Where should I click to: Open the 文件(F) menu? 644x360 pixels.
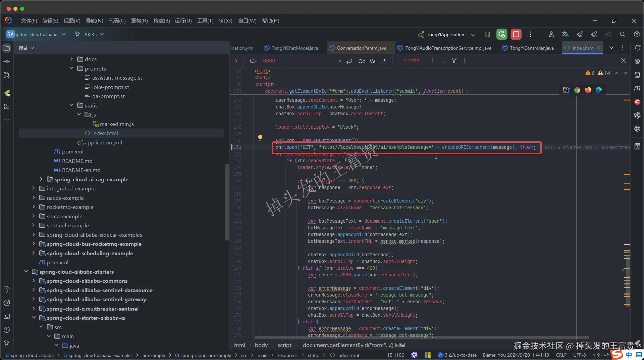point(29,21)
